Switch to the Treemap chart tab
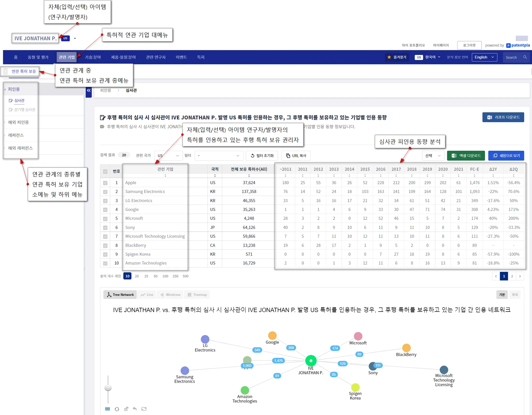The width and height of the screenshot is (532, 415). pyautogui.click(x=197, y=295)
